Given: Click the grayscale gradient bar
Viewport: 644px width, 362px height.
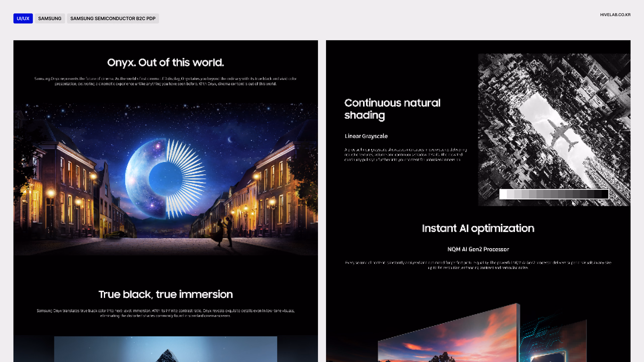Looking at the screenshot, I should tap(554, 194).
